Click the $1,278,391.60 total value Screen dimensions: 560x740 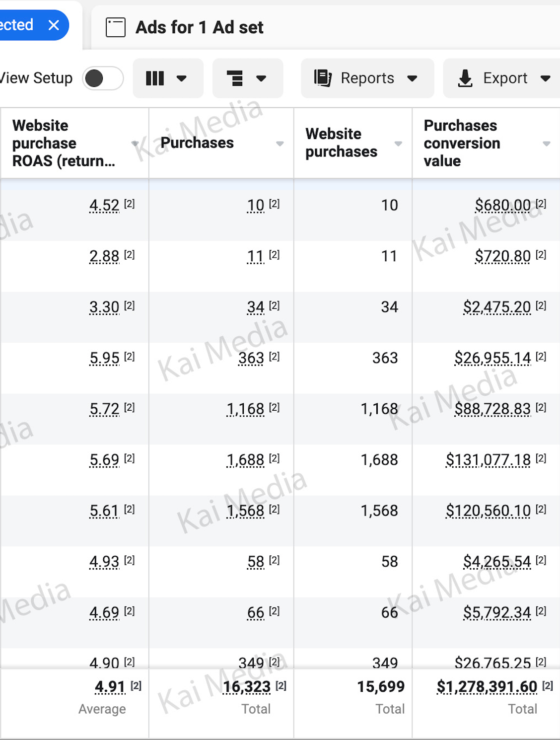tap(487, 686)
